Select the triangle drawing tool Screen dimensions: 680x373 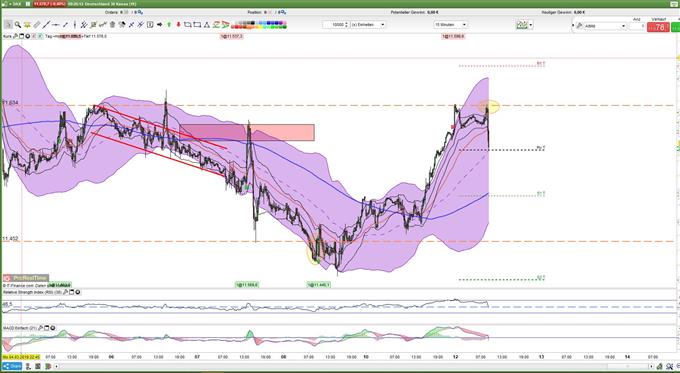pos(206,25)
